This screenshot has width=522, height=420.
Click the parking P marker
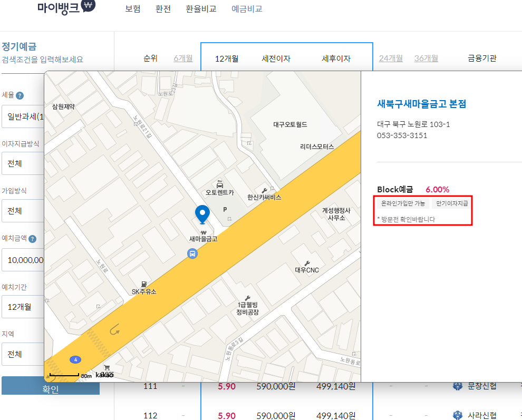[x=225, y=209]
